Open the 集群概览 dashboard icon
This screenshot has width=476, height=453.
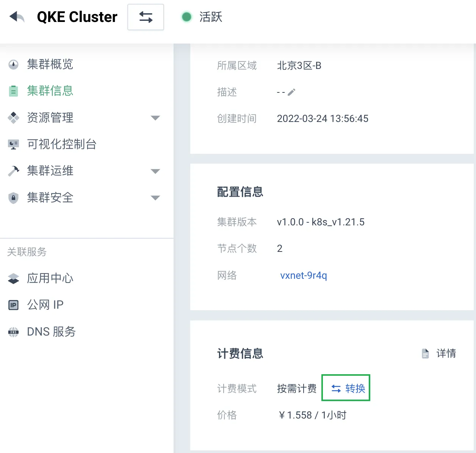[13, 64]
